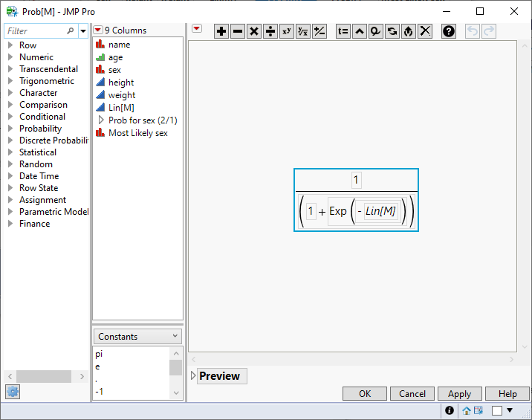Expand the Random function category
Screen dimensions: 532x420
click(x=10, y=164)
